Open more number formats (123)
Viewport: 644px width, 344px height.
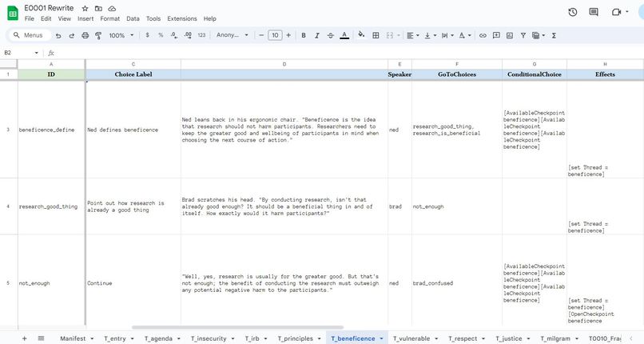[x=201, y=35]
